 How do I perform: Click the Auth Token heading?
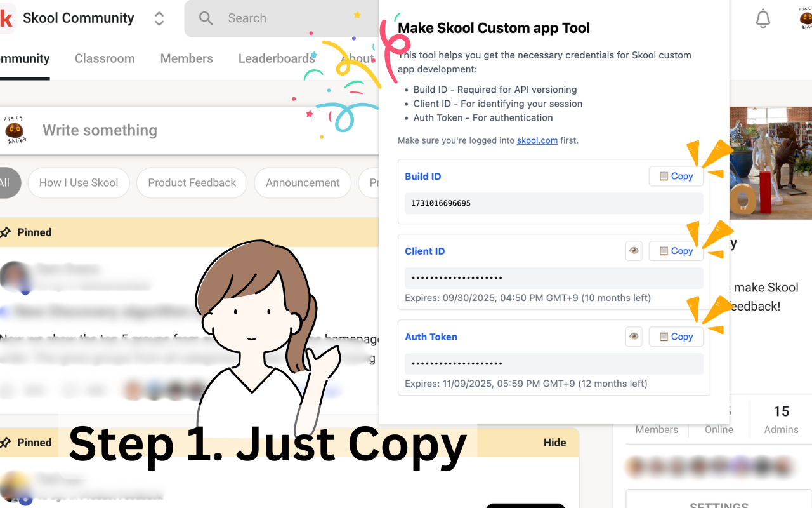pos(431,337)
